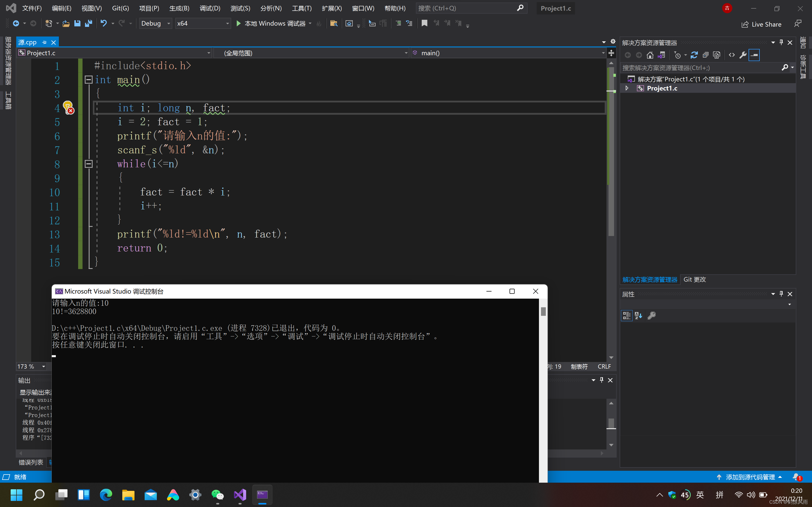812x507 pixels.
Task: Toggle categorized view in Properties panel
Action: 627,316
